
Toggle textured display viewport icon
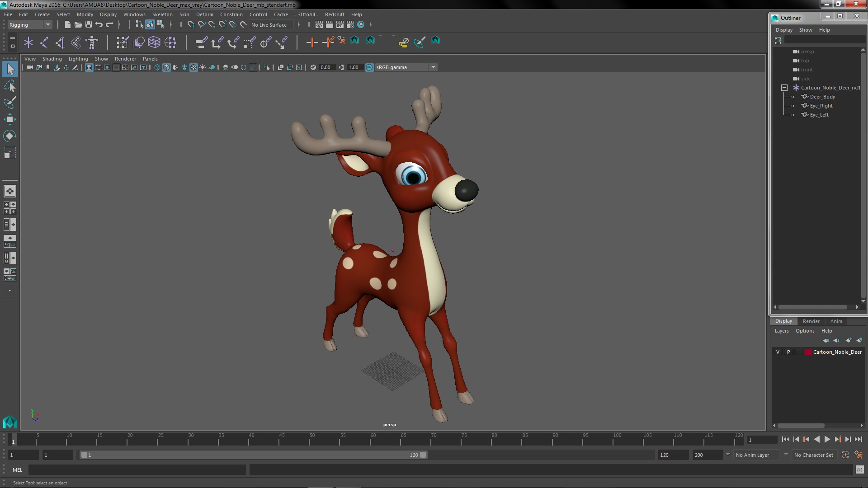(x=193, y=67)
